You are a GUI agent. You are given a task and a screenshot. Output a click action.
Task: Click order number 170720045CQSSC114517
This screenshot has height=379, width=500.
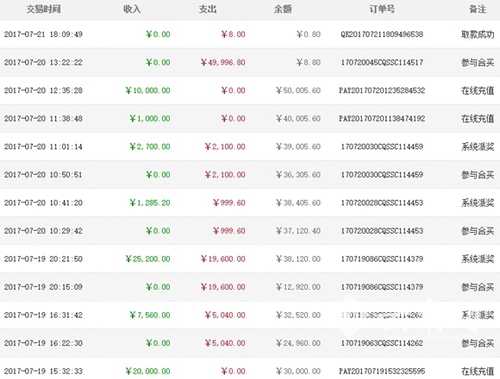pyautogui.click(x=382, y=62)
